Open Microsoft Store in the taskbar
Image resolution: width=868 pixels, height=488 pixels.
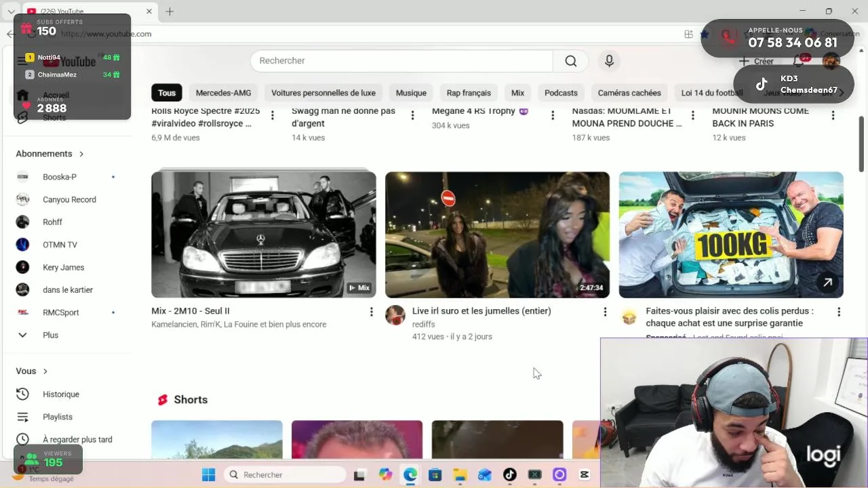(x=435, y=474)
